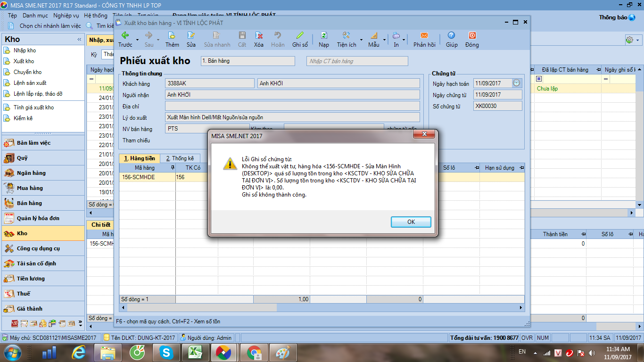This screenshot has width=644, height=362.
Task: Open the Thuế module
Action: [x=43, y=294]
